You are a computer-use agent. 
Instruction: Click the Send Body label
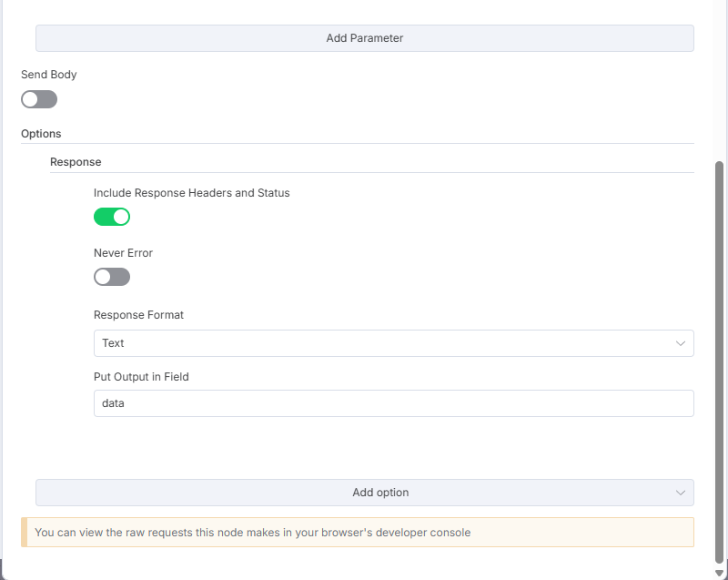(49, 75)
